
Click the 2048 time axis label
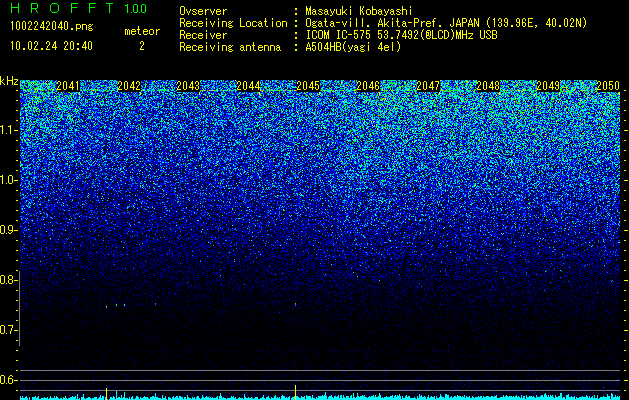(488, 86)
